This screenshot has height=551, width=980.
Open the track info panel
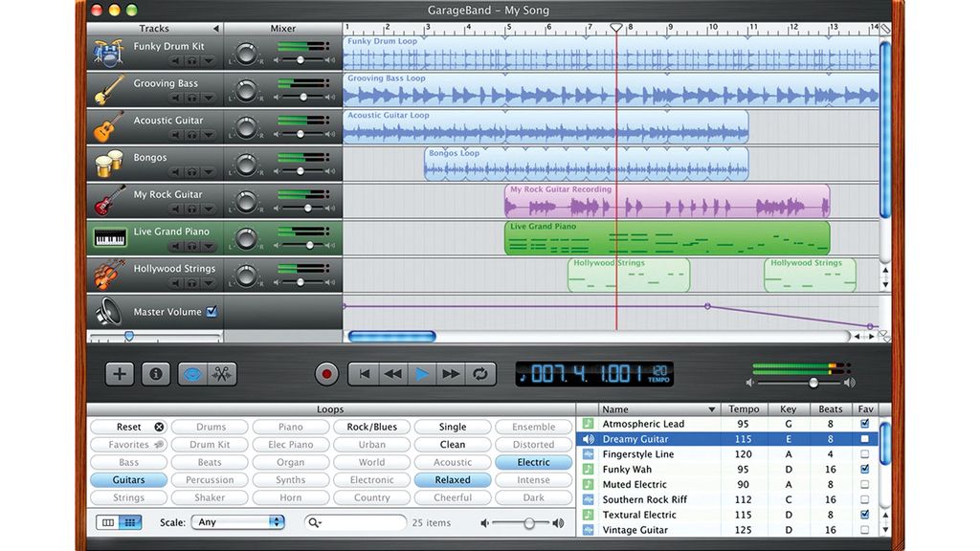tap(156, 373)
